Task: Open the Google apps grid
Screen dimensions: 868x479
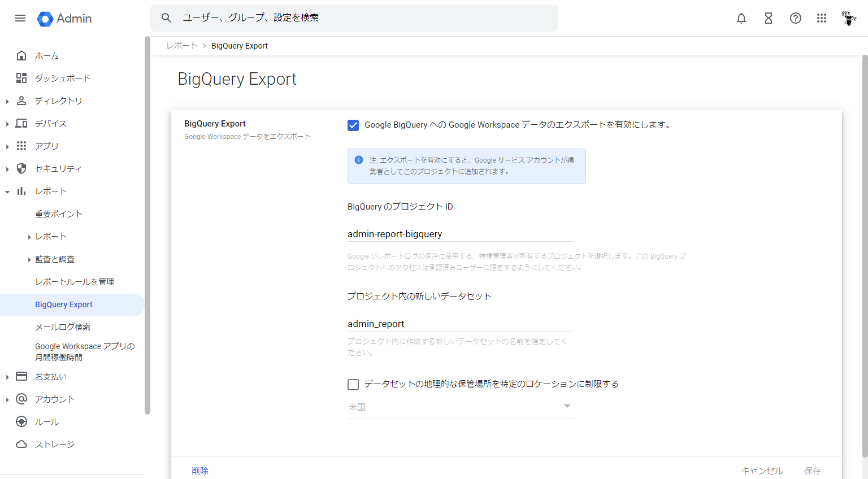Action: point(822,18)
